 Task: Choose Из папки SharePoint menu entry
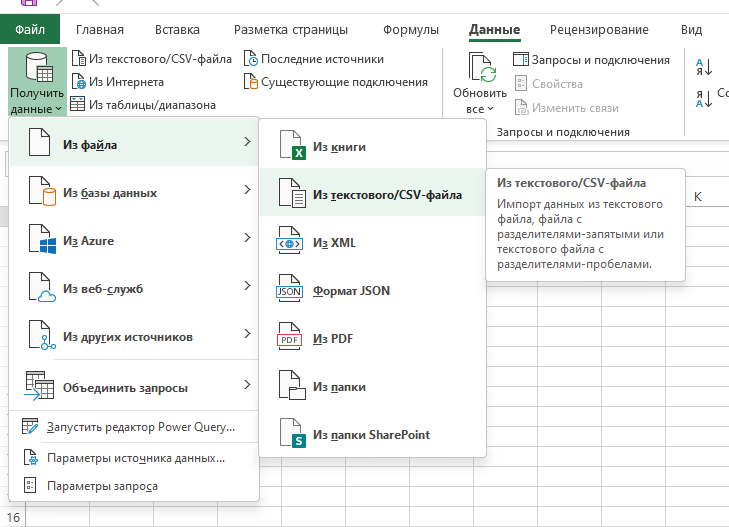tap(372, 433)
